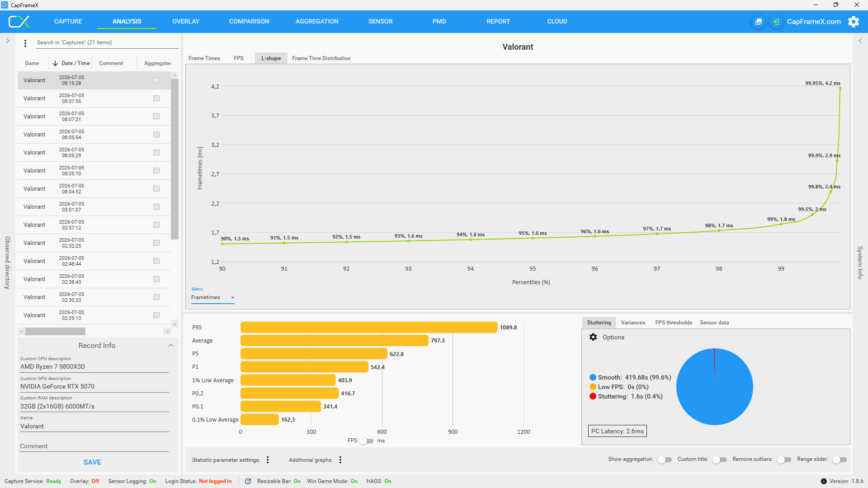Open the settings gear in header
The width and height of the screenshot is (868, 488).
click(x=854, y=22)
